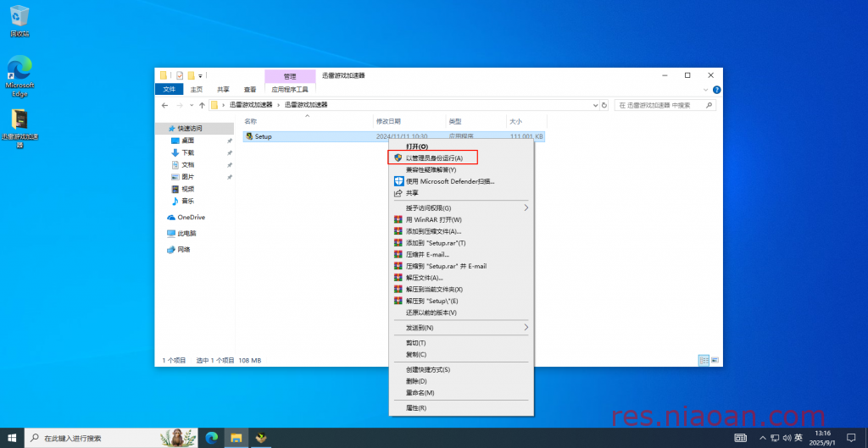Open the Windows Start menu

[x=12, y=438]
